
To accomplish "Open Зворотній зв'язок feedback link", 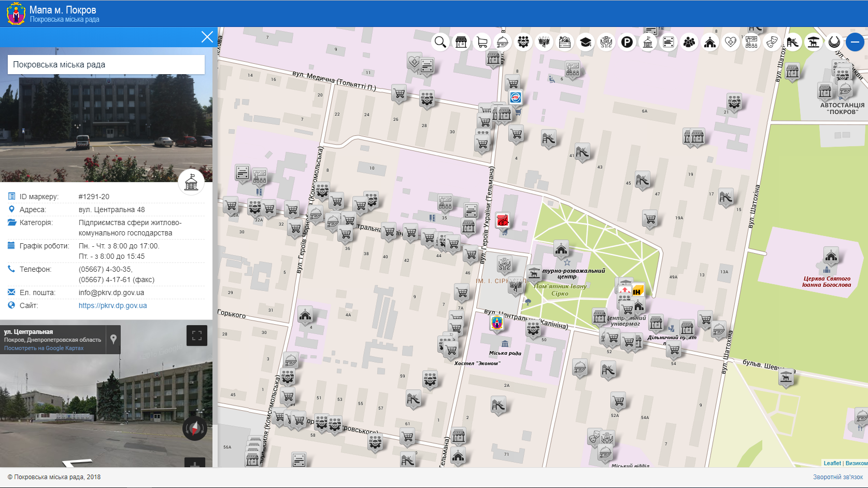I will click(x=838, y=477).
